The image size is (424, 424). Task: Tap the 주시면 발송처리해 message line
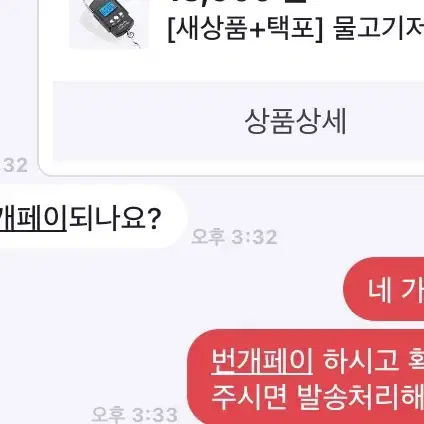point(318,398)
